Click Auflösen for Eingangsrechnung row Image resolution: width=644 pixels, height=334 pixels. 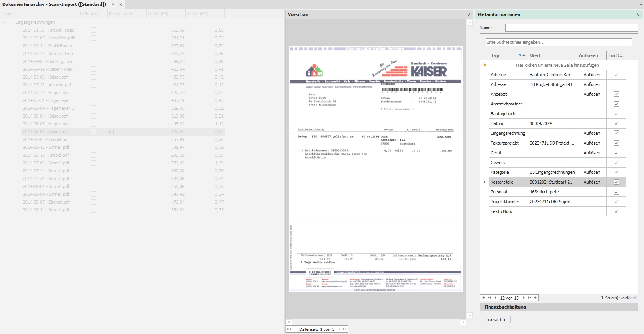[x=592, y=133]
